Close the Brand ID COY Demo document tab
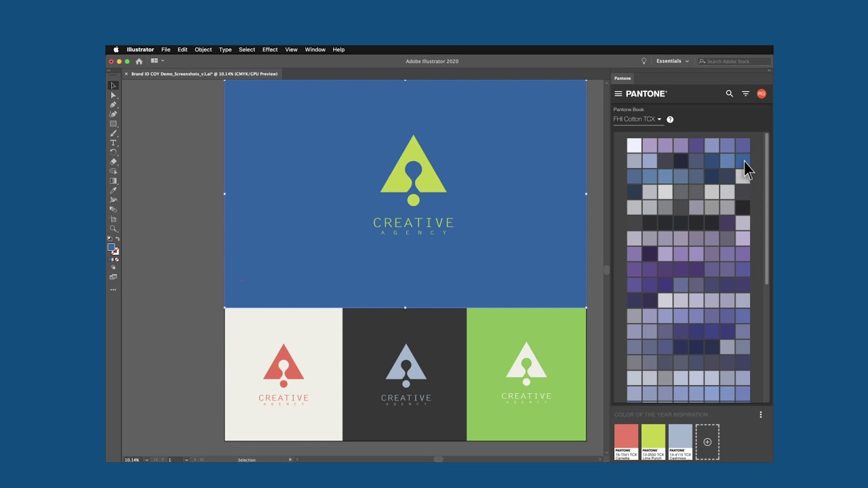 tap(126, 74)
